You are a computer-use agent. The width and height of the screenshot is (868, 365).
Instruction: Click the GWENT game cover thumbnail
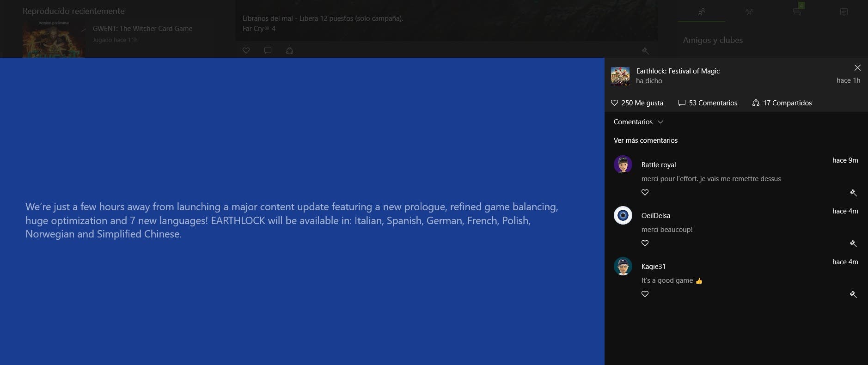click(54, 39)
